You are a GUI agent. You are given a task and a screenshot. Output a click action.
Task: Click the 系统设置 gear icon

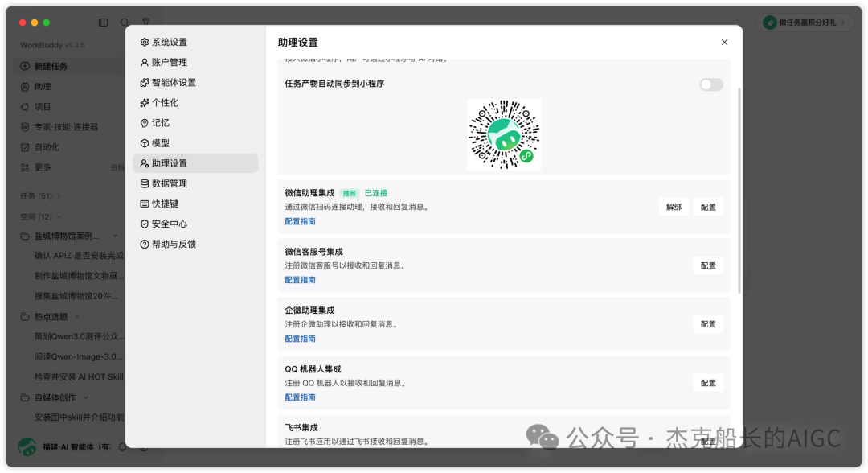point(145,42)
